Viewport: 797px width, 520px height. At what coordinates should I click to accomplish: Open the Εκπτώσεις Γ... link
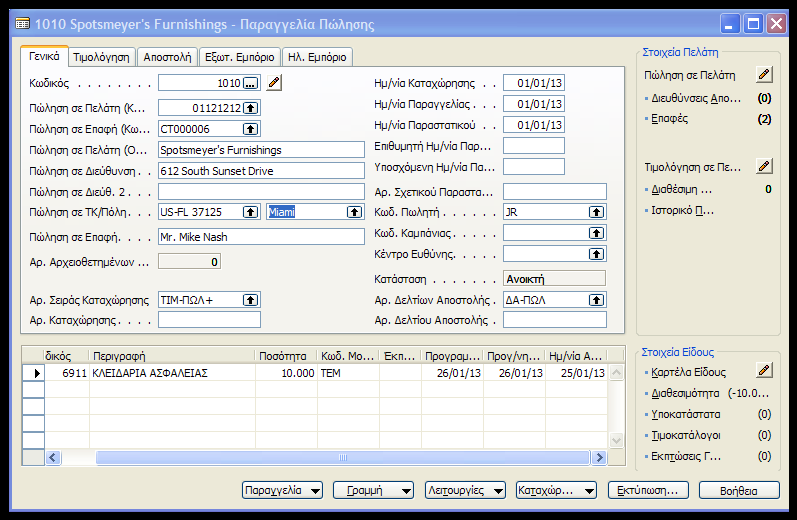pos(686,456)
